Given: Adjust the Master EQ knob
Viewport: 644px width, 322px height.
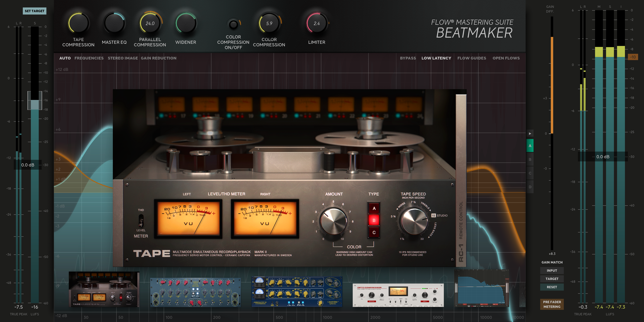Looking at the screenshot, I should coord(114,23).
